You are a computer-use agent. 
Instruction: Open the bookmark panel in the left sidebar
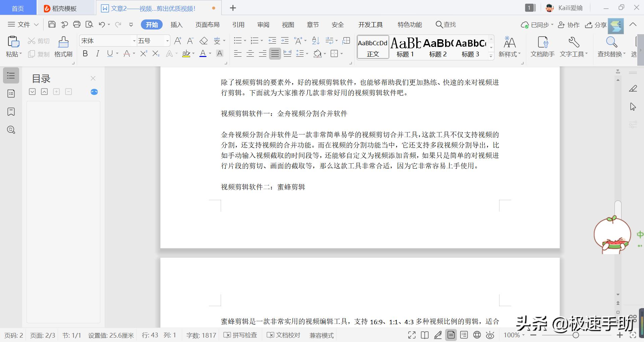(x=11, y=112)
